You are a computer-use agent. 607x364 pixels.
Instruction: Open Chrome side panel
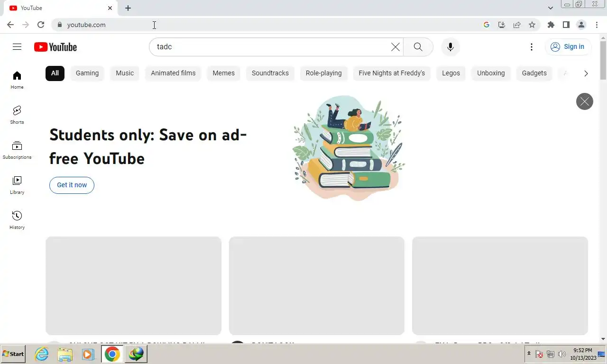point(566,25)
